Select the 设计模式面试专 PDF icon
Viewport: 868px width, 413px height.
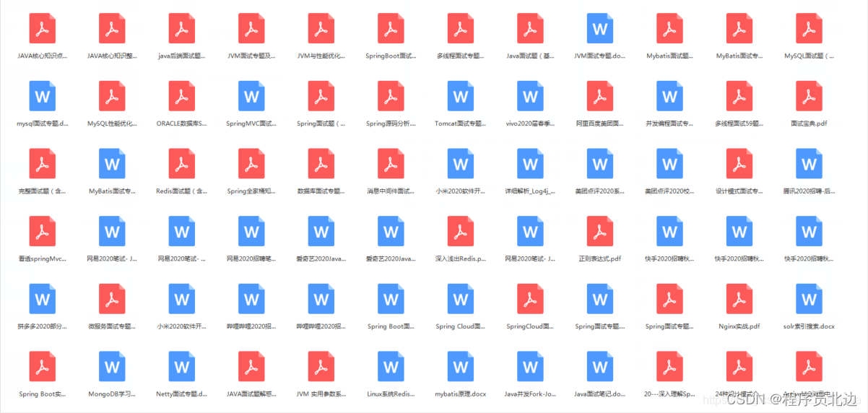click(x=739, y=164)
